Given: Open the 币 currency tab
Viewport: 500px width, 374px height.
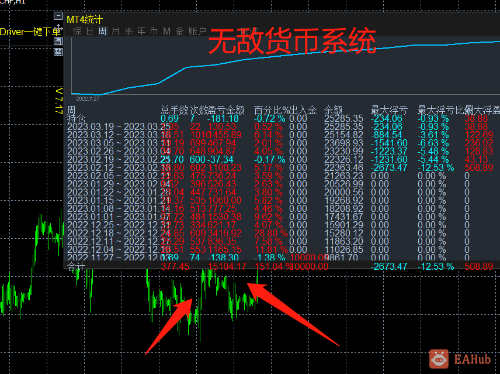Looking at the screenshot, I should (x=154, y=31).
